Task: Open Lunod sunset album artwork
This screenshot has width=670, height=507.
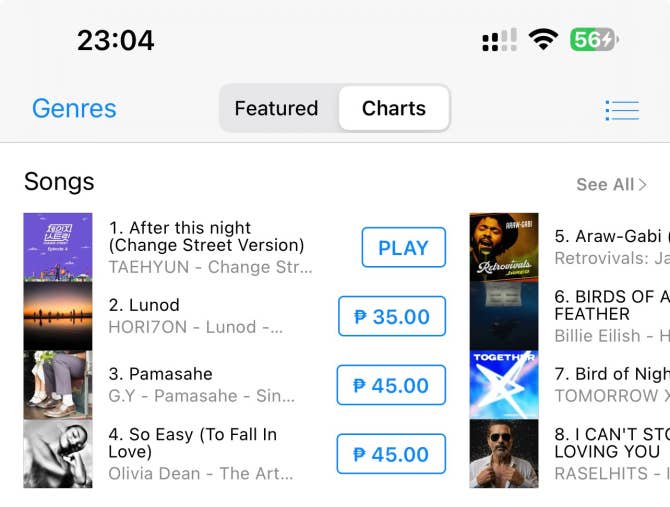Action: [x=58, y=316]
